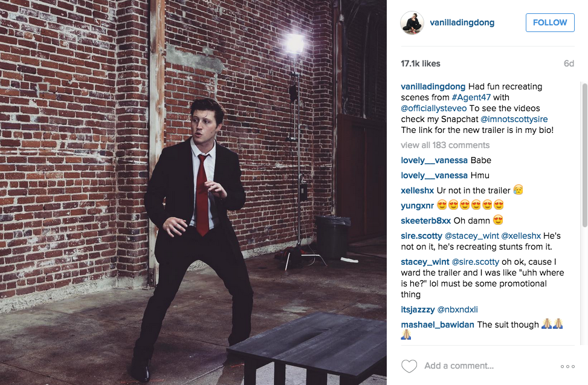
Task: Open the three-dot more options menu
Action: [x=567, y=366]
